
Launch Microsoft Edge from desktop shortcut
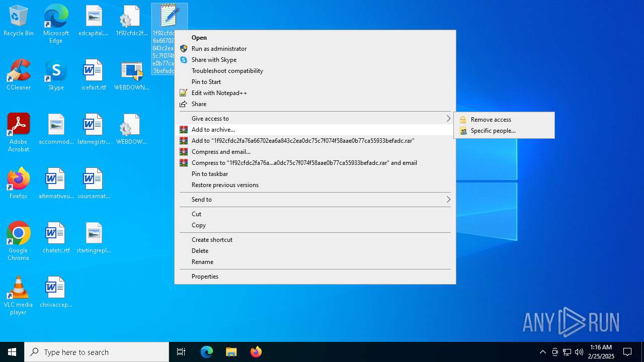click(56, 24)
